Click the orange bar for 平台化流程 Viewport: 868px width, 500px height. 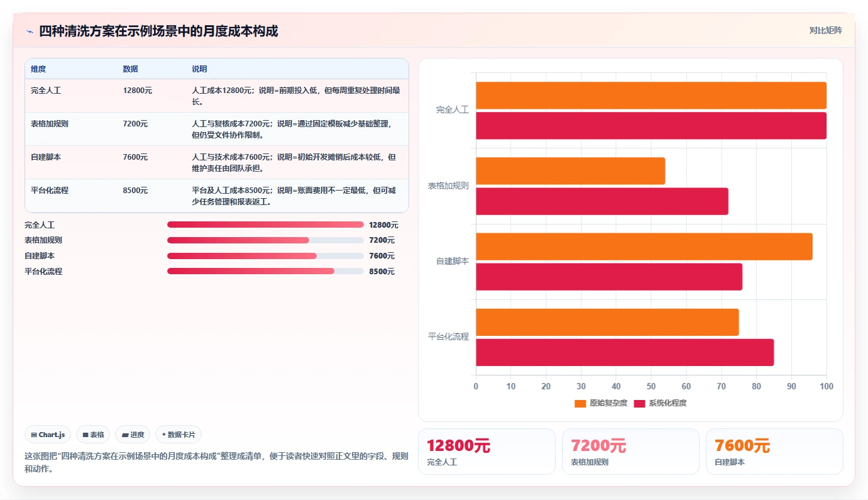607,322
